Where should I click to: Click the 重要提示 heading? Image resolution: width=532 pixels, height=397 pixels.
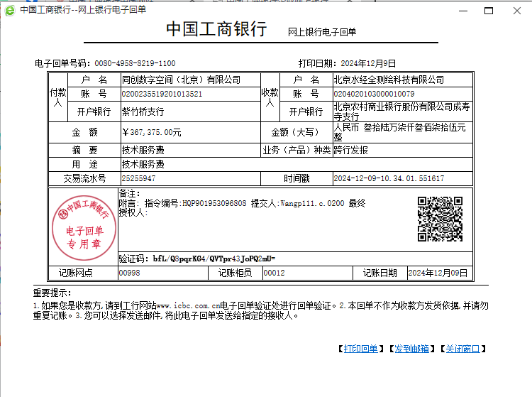(x=52, y=293)
